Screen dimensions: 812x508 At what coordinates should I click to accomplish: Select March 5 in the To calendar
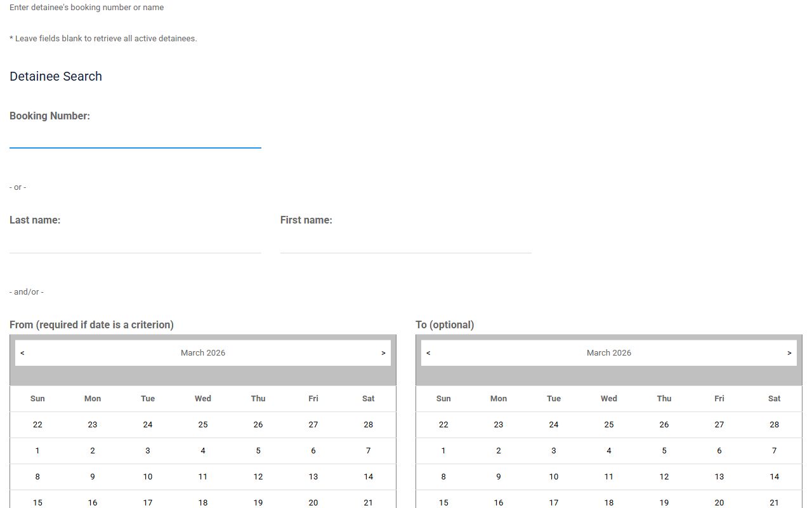664,451
